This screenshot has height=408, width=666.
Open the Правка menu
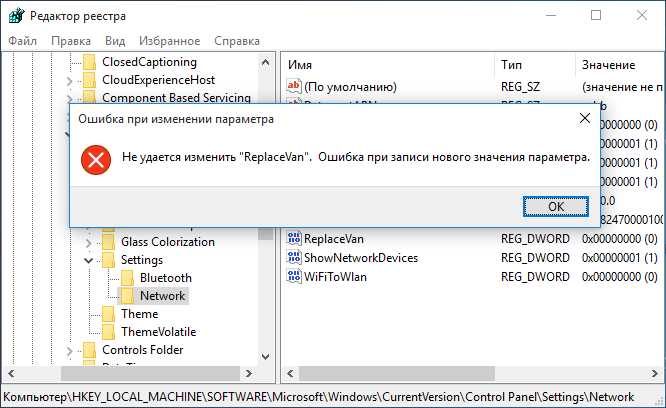(71, 41)
